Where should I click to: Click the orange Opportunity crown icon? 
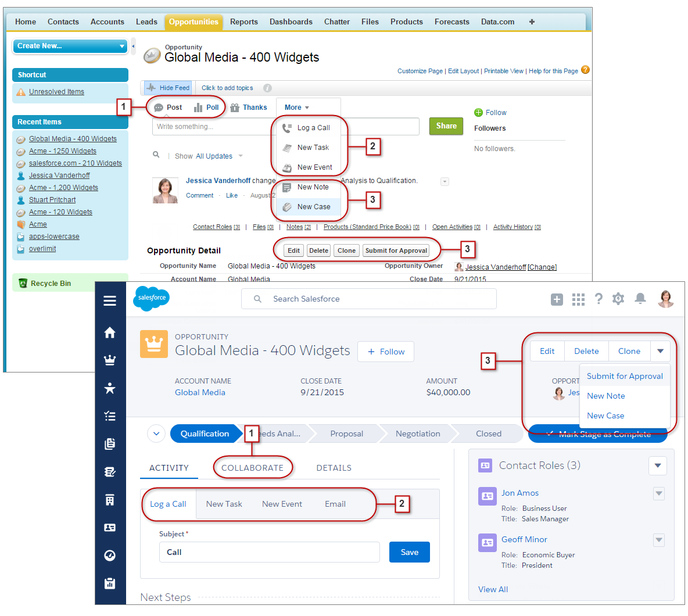pos(154,344)
